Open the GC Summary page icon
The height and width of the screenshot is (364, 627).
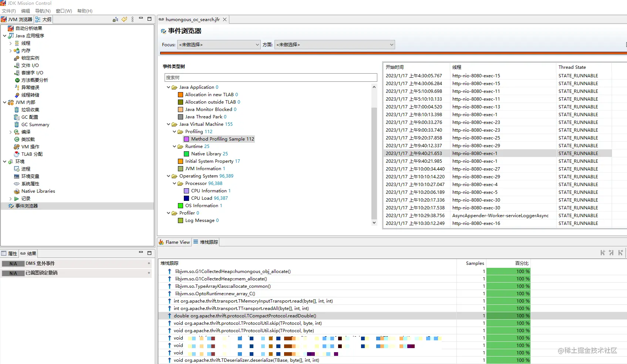tap(17, 125)
